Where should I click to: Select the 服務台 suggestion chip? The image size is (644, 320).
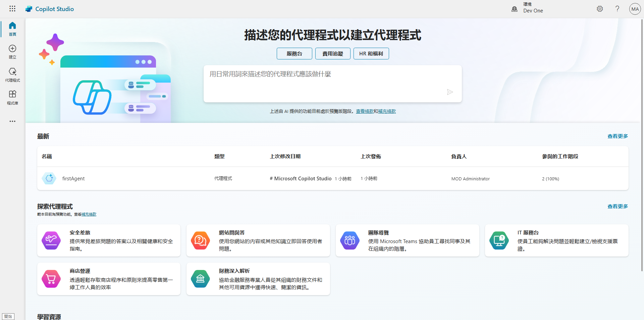[x=294, y=54]
